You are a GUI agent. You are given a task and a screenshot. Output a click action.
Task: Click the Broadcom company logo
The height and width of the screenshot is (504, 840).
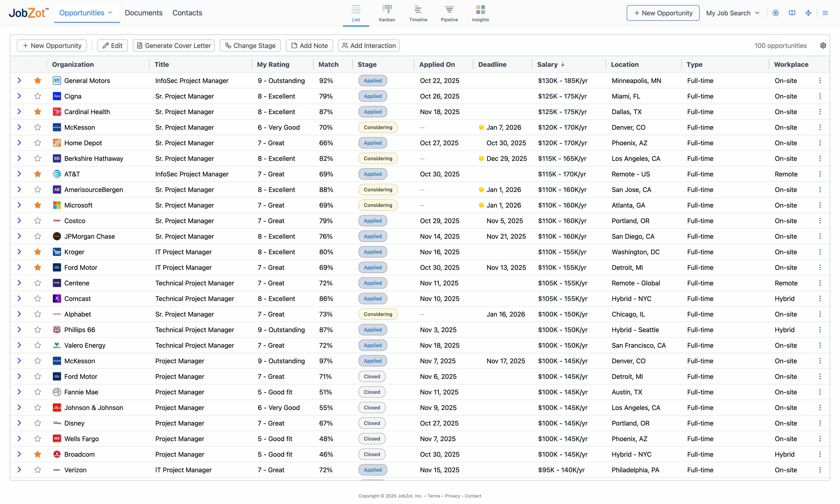pyautogui.click(x=57, y=454)
